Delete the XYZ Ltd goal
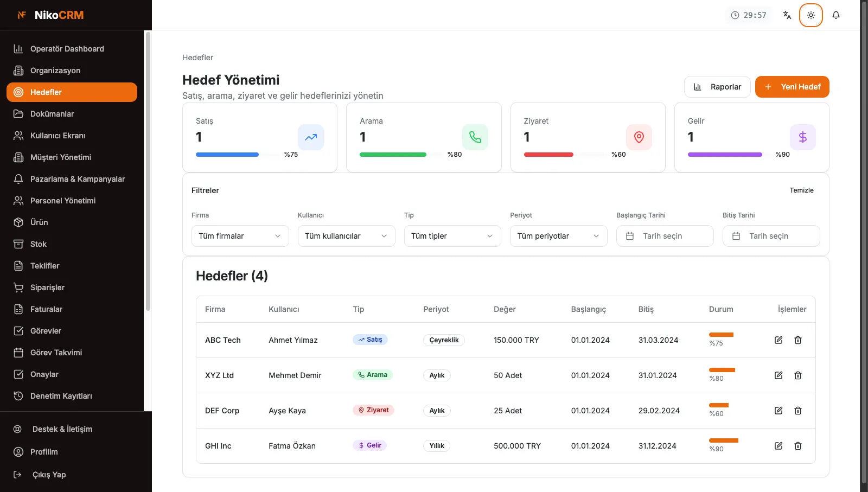Viewport: 868px width, 492px height. 798,375
